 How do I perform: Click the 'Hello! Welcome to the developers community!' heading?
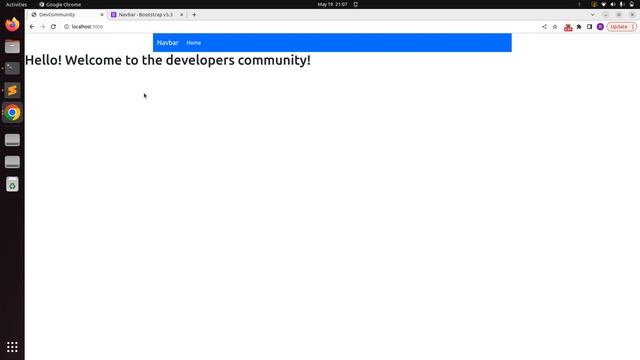[x=168, y=60]
